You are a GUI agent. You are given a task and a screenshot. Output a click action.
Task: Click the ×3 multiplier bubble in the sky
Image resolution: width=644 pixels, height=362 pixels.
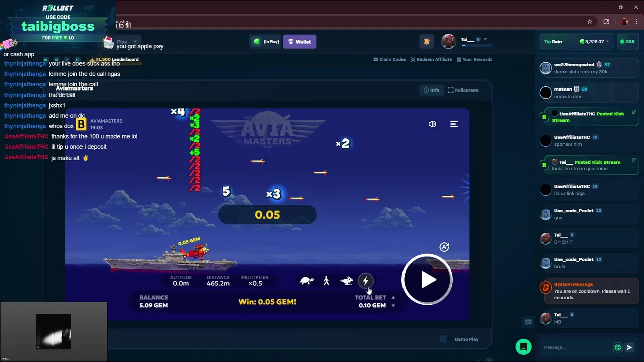[x=273, y=194]
